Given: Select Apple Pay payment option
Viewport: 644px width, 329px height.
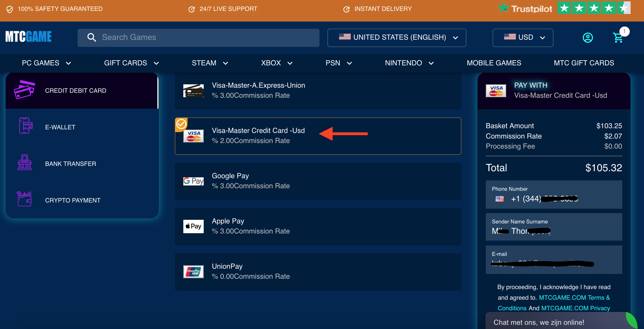Looking at the screenshot, I should point(318,227).
